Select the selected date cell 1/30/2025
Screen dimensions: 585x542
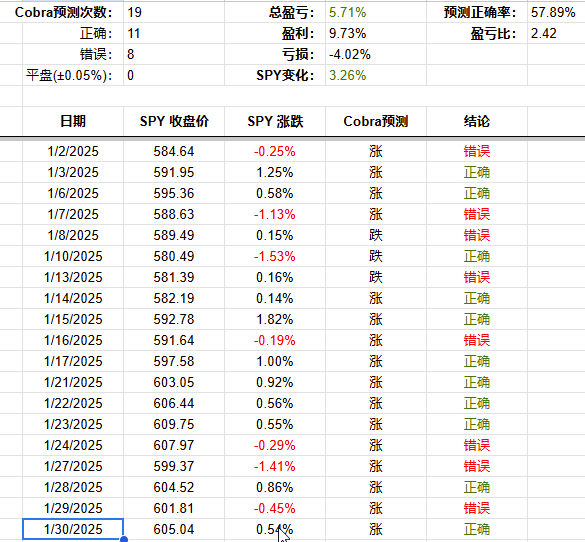click(x=73, y=529)
